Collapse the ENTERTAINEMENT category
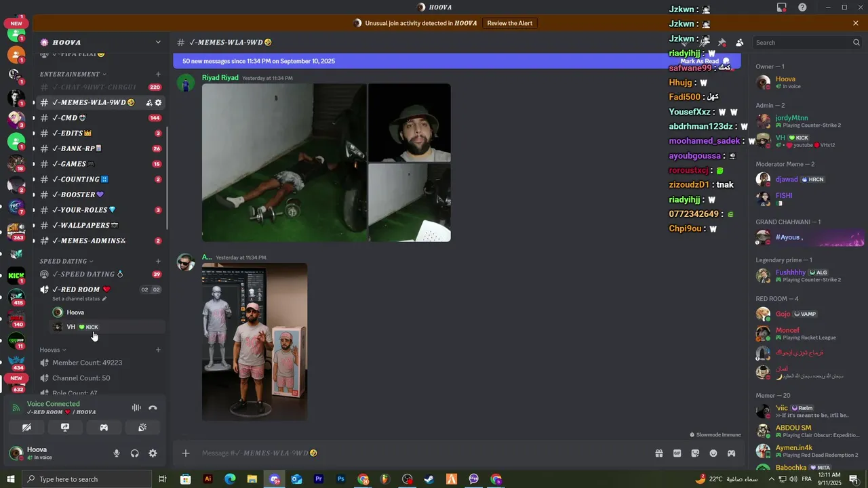The width and height of the screenshot is (868, 488). 73,74
